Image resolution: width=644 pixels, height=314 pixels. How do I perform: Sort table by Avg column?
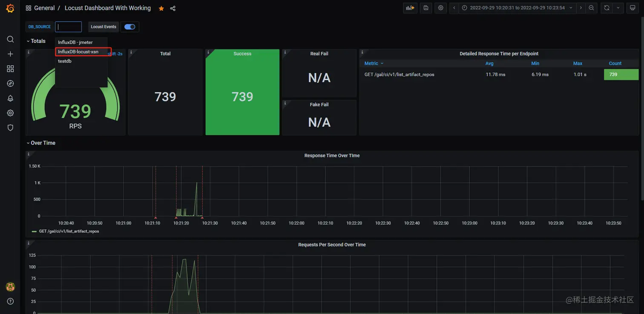click(489, 63)
